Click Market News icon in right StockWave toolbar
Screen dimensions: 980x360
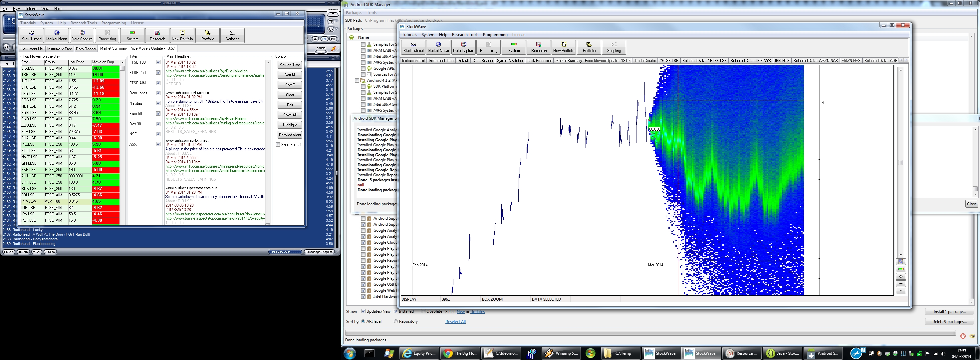coord(438,47)
